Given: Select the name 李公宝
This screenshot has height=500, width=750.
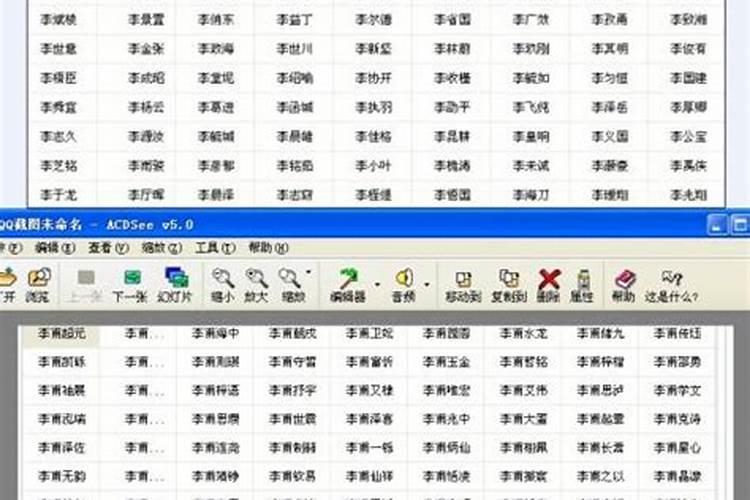Looking at the screenshot, I should [688, 137].
